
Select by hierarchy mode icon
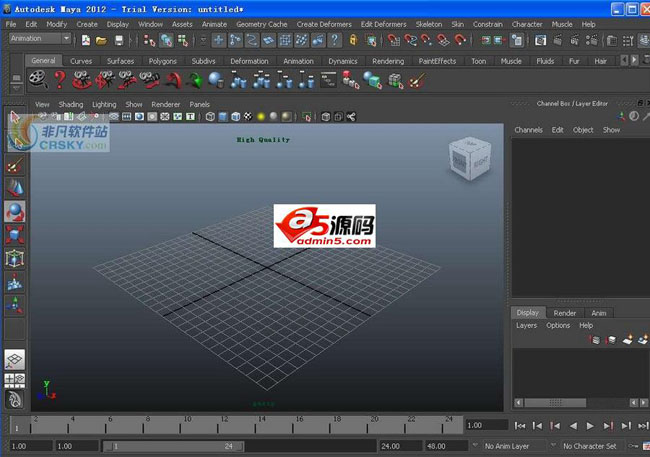(149, 40)
